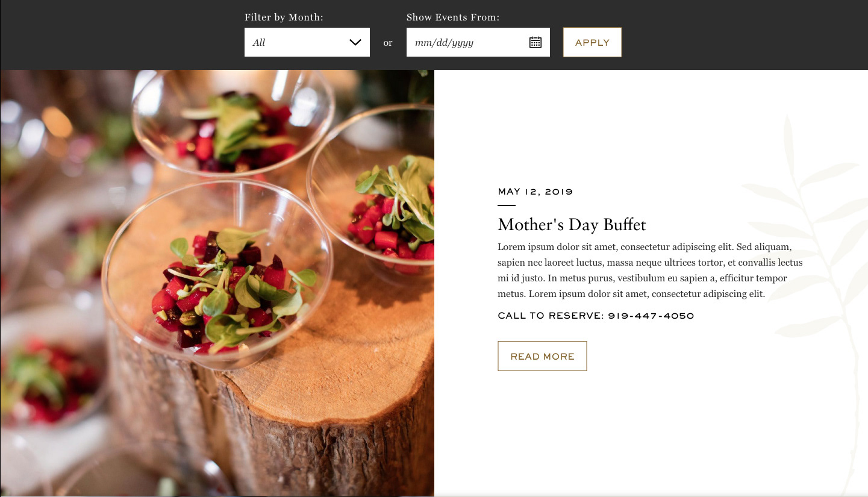Click the short divider line under the date
Image resolution: width=868 pixels, height=497 pixels.
coord(506,205)
